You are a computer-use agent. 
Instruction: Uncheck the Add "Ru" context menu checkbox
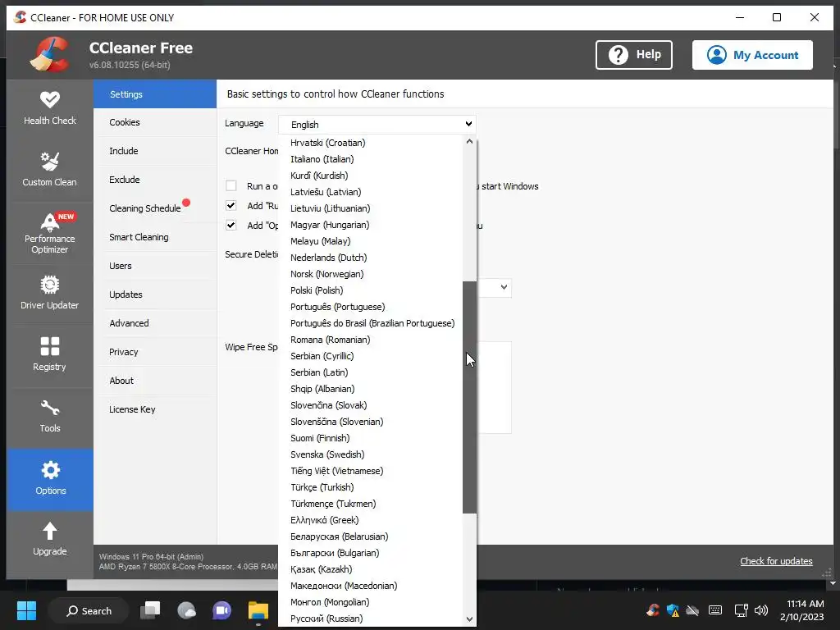point(231,206)
